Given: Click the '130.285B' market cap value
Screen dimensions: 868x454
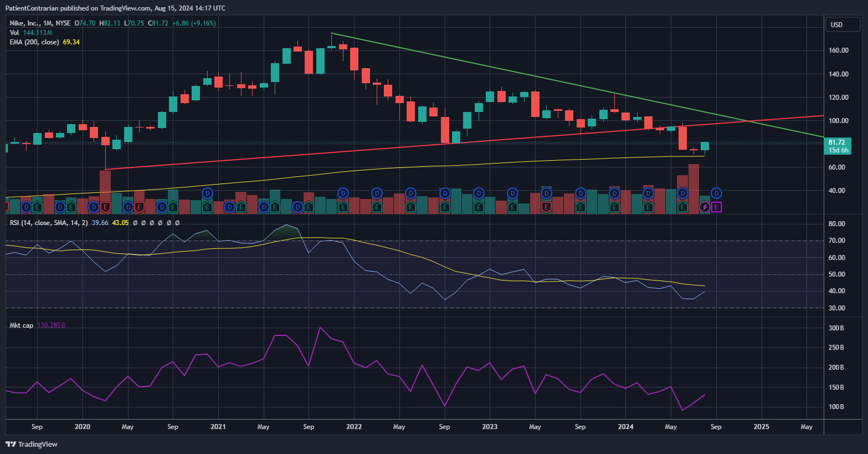Looking at the screenshot, I should coord(51,325).
